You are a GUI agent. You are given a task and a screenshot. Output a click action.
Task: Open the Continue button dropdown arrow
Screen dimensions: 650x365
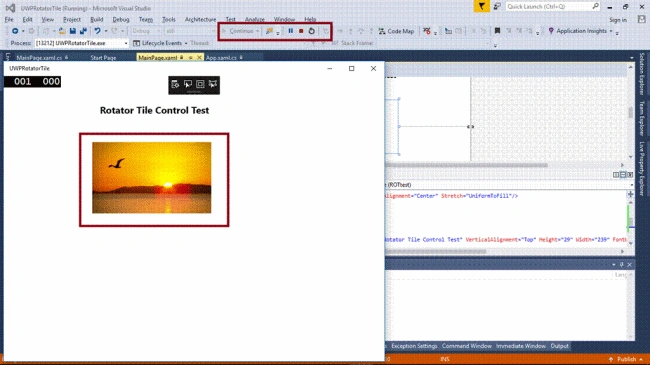[257, 31]
